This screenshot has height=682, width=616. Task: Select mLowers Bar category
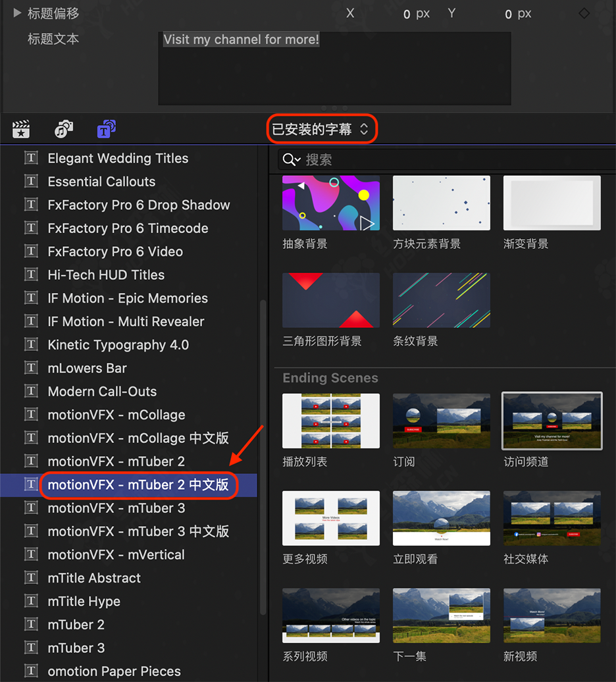tap(87, 368)
